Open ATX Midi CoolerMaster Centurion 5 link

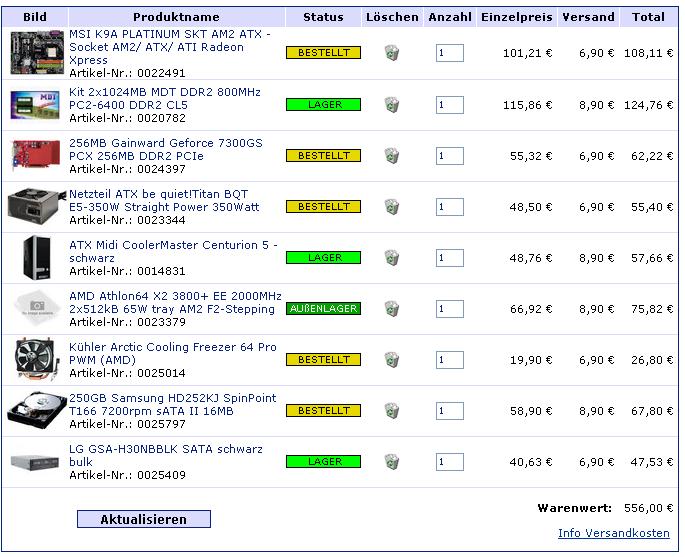pos(173,251)
